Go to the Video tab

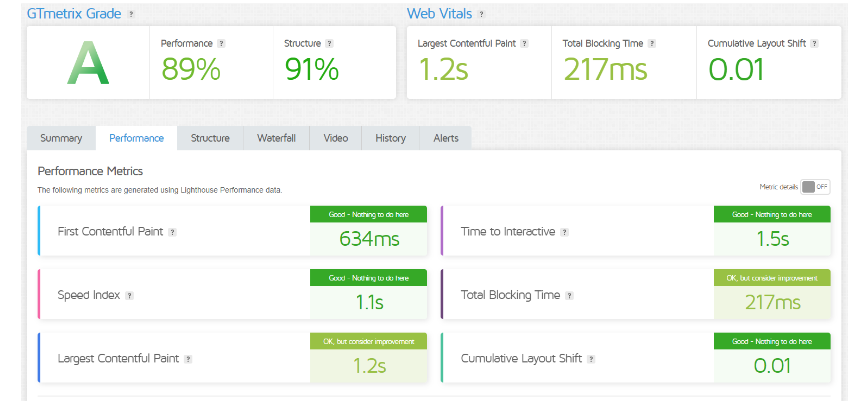point(336,138)
